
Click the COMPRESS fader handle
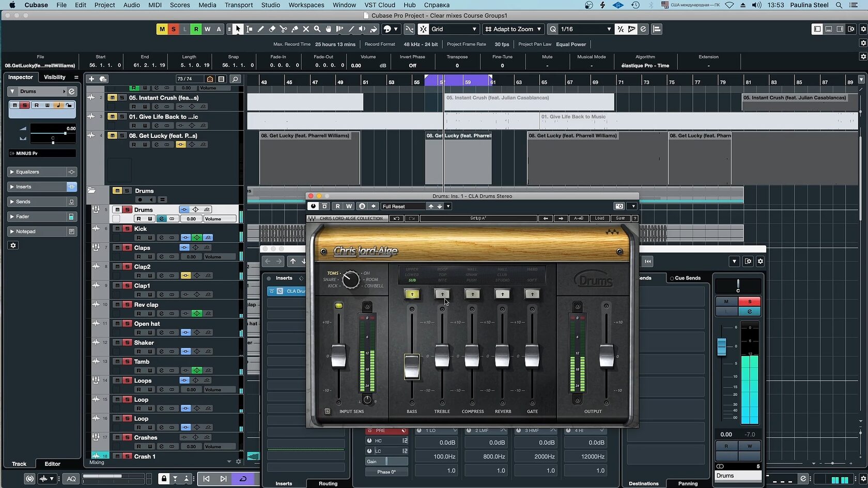(x=472, y=356)
